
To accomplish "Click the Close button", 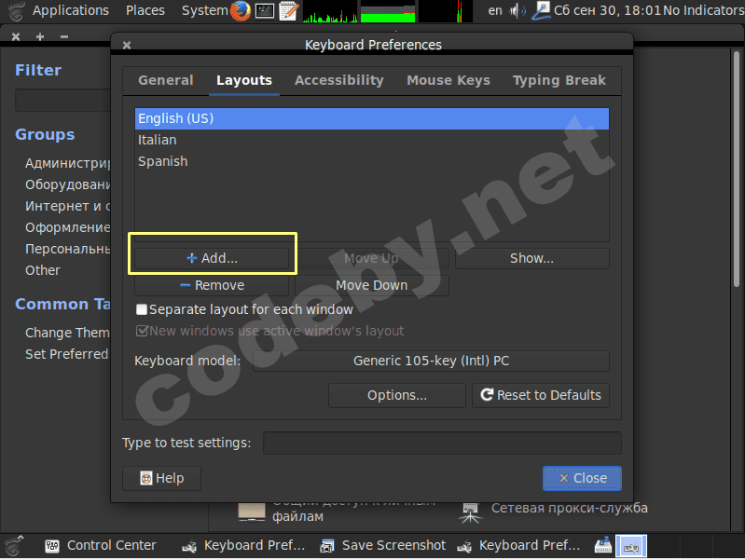I will point(582,478).
